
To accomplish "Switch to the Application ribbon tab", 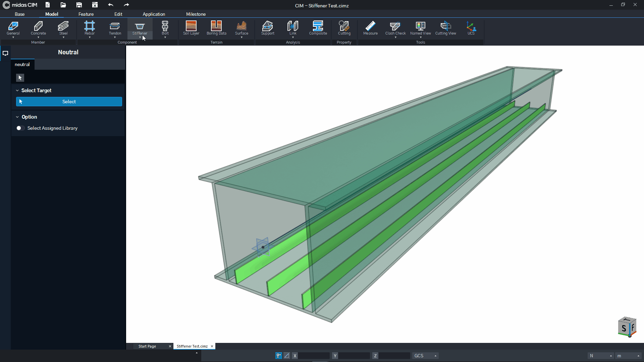I will pos(154,14).
